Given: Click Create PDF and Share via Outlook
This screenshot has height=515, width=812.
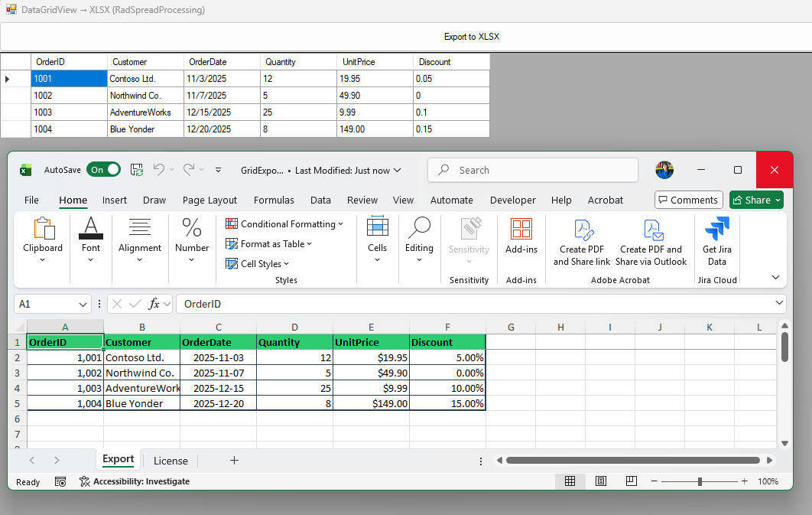Looking at the screenshot, I should [651, 242].
